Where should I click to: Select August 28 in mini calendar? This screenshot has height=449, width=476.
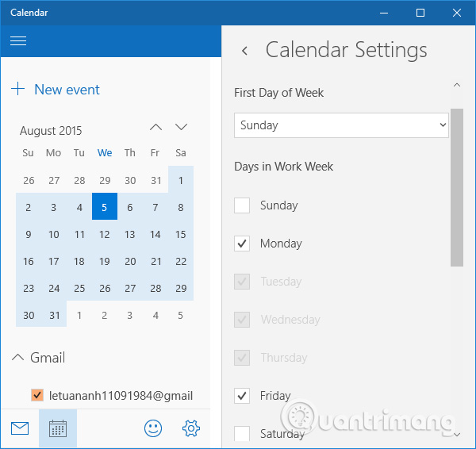coord(155,288)
